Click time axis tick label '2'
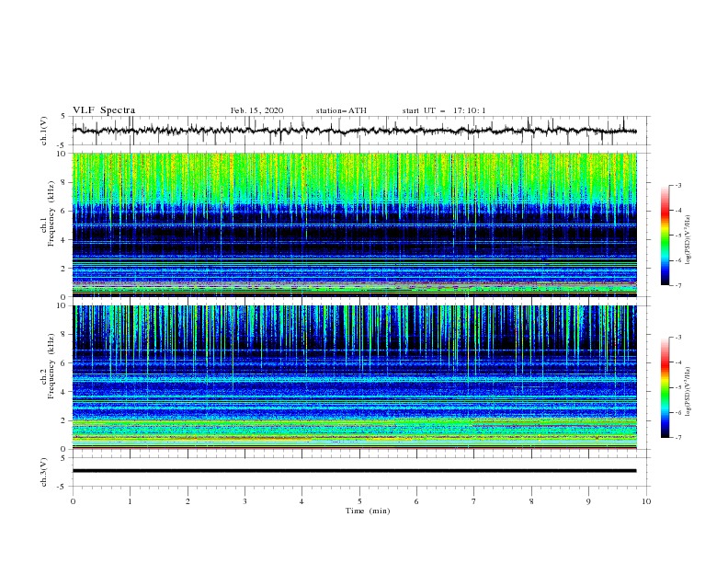The height and width of the screenshot is (563, 728). tap(188, 501)
